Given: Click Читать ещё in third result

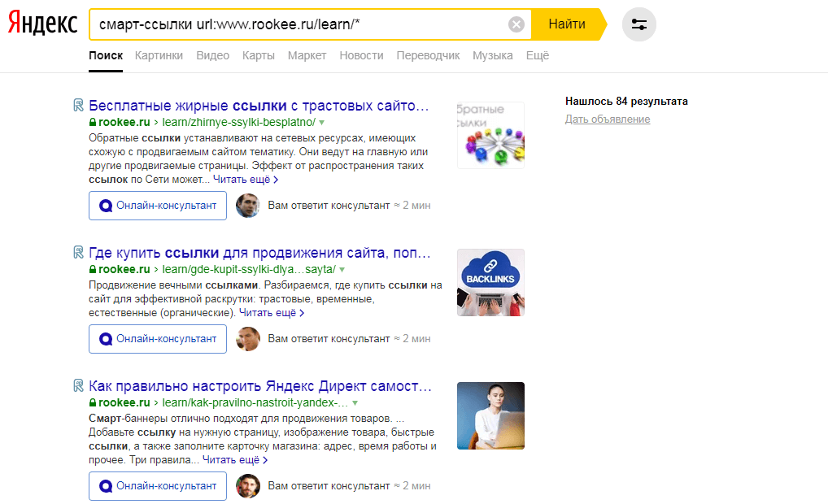Looking at the screenshot, I should [235, 460].
